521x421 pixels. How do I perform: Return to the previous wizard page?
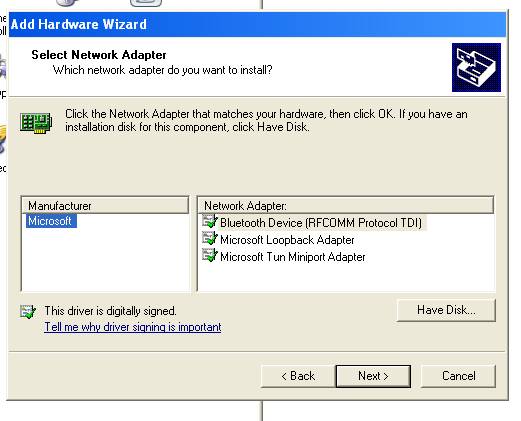pos(298,376)
